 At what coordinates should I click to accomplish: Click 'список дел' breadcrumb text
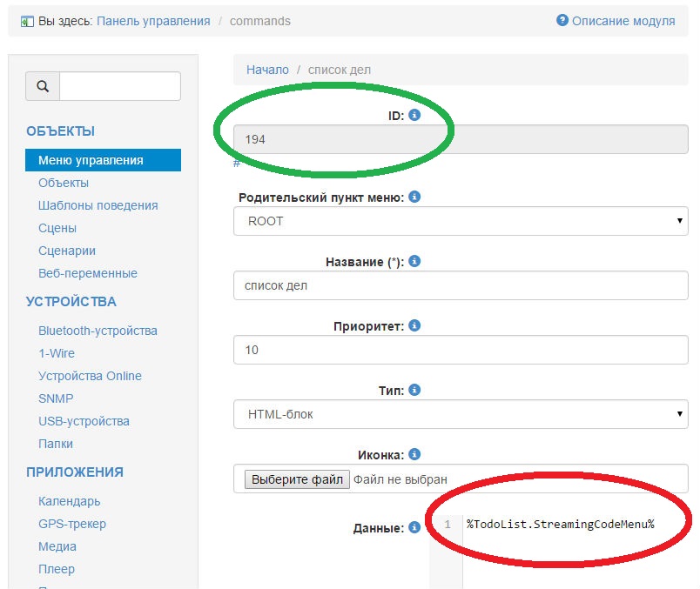tap(340, 70)
